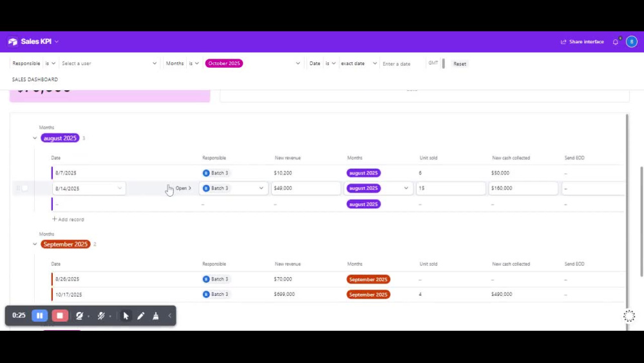This screenshot has height=363, width=644.
Task: Click the $699,000 revenue cell
Action: click(x=284, y=295)
